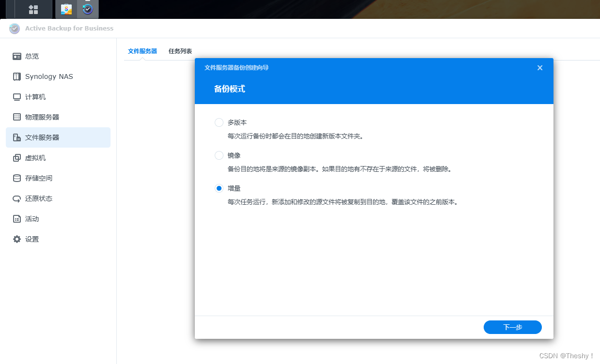Open the DSM main menu grid icon
Image resolution: width=600 pixels, height=364 pixels.
(34, 9)
